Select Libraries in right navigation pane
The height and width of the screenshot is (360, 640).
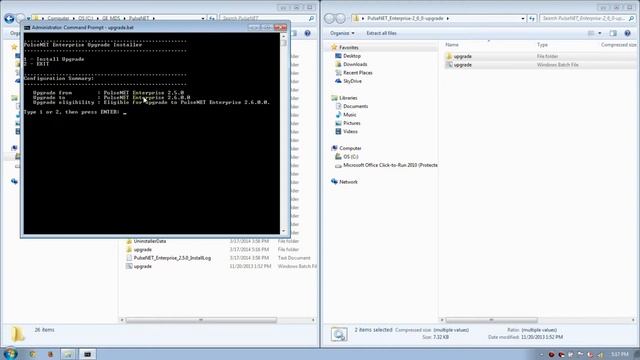(348, 98)
